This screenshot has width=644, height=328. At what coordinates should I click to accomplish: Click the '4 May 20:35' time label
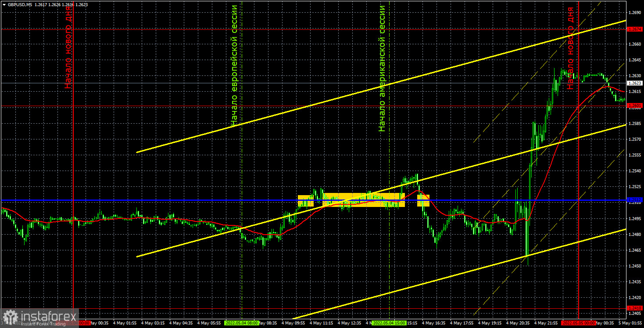518,323
